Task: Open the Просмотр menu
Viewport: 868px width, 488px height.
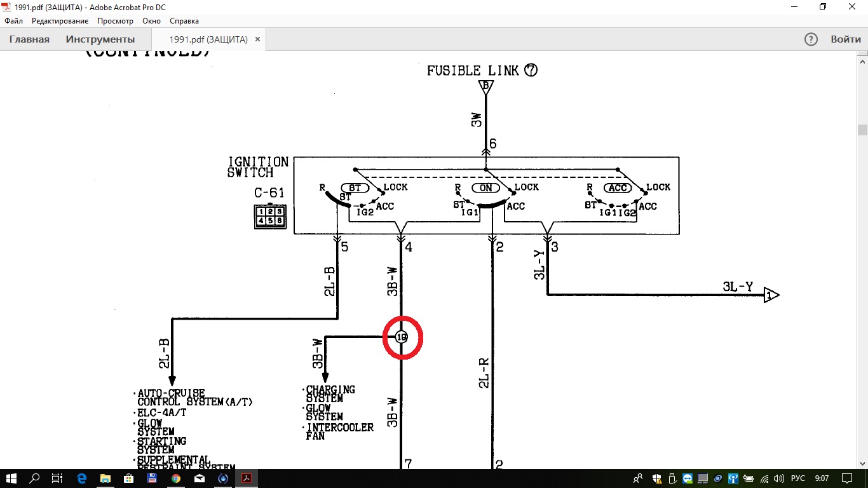Action: pyautogui.click(x=115, y=21)
